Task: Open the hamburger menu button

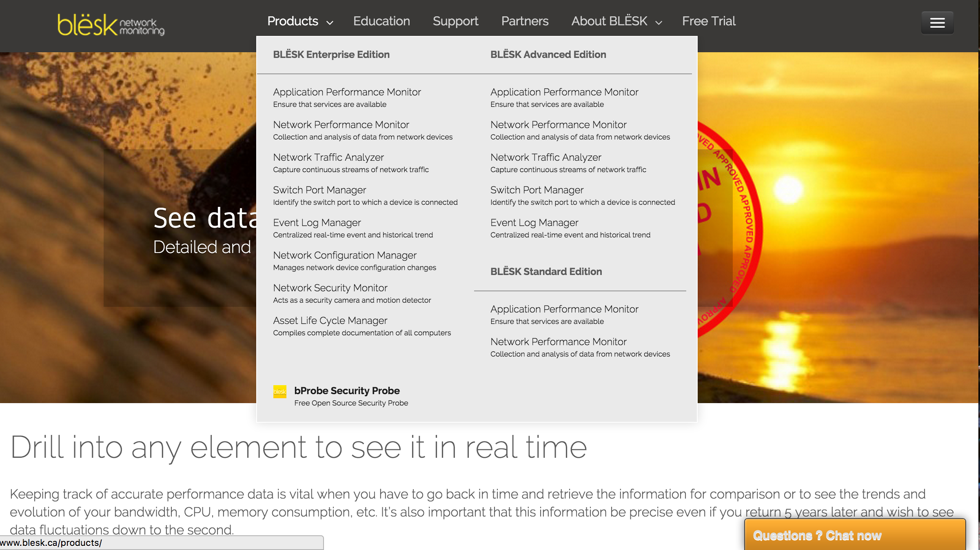Action: tap(937, 23)
